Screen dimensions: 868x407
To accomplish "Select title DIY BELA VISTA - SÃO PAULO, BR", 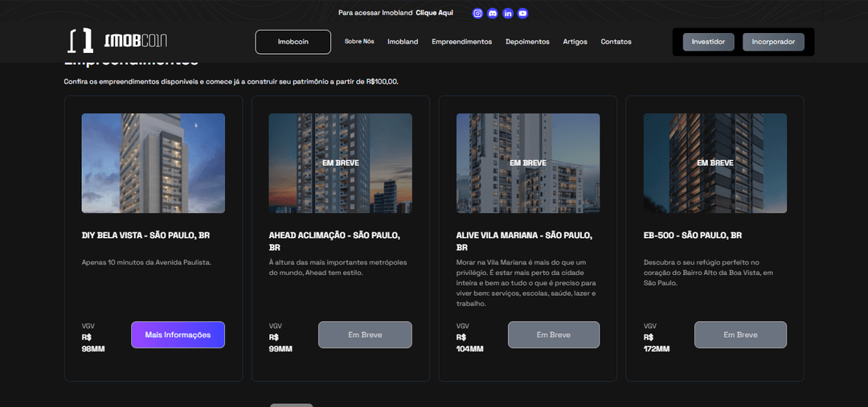I will 145,236.
